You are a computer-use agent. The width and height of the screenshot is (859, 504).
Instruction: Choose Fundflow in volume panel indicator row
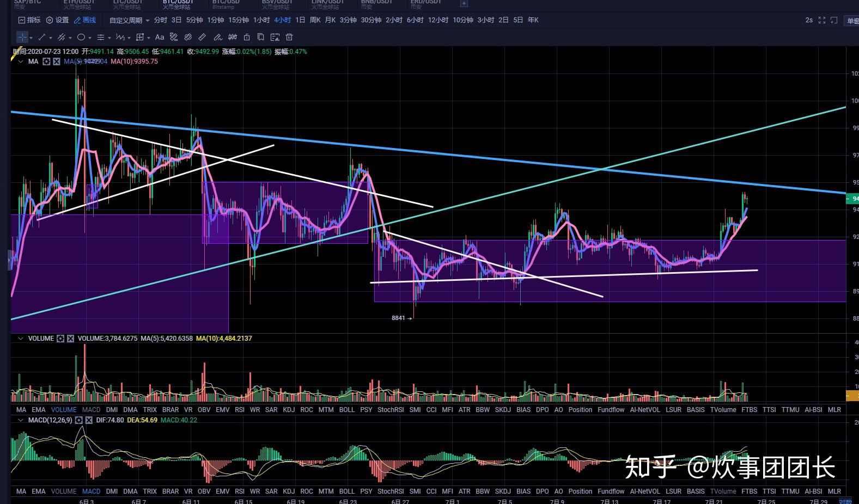pos(611,410)
